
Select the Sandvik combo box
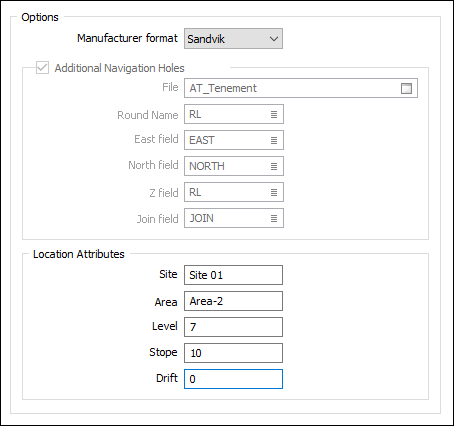[233, 39]
